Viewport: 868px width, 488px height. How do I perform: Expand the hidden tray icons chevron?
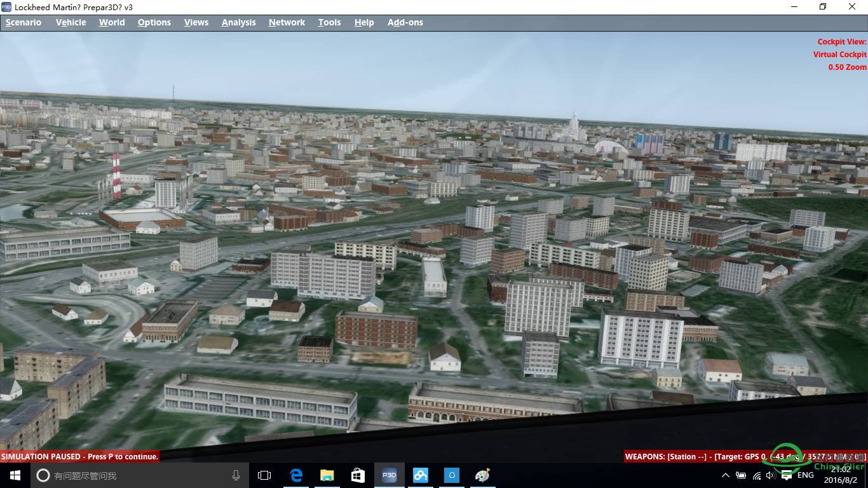click(725, 475)
